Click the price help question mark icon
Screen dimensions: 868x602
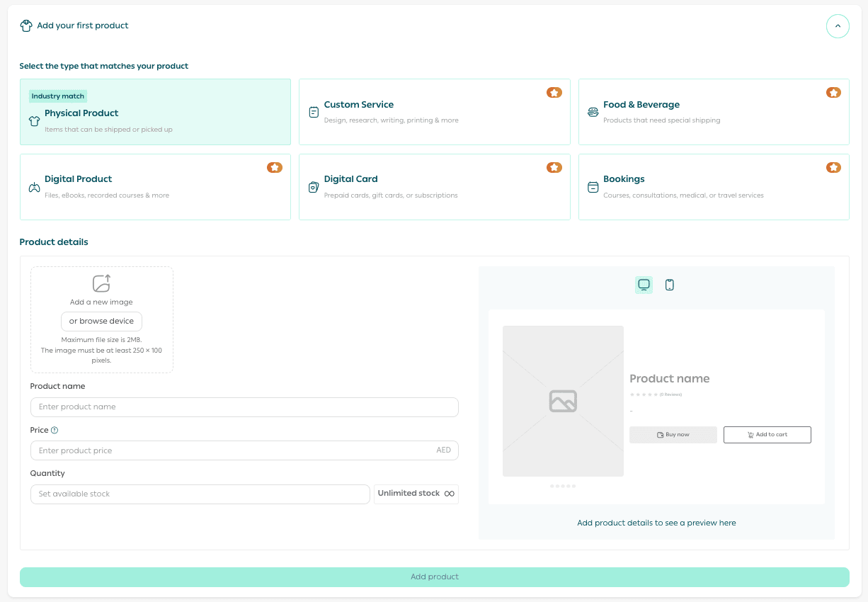point(55,430)
